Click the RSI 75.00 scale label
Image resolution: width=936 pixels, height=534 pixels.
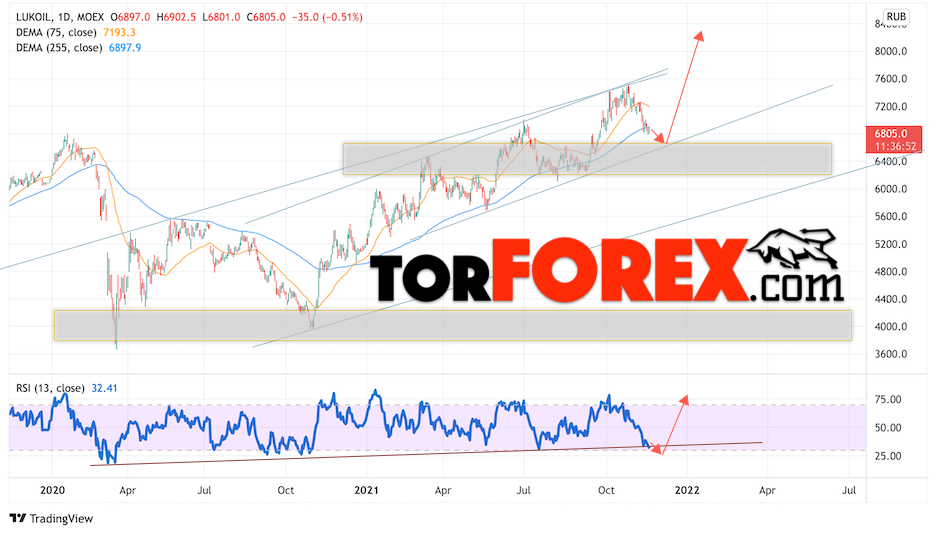coord(888,400)
